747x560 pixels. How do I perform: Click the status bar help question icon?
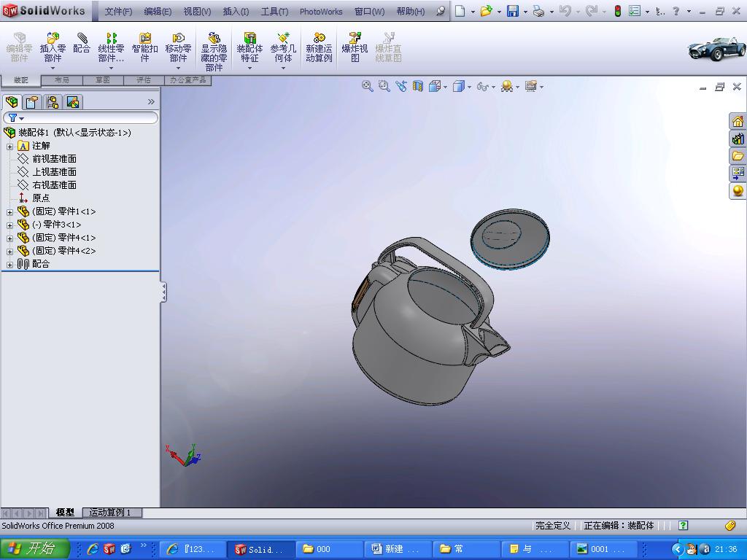pyautogui.click(x=683, y=525)
